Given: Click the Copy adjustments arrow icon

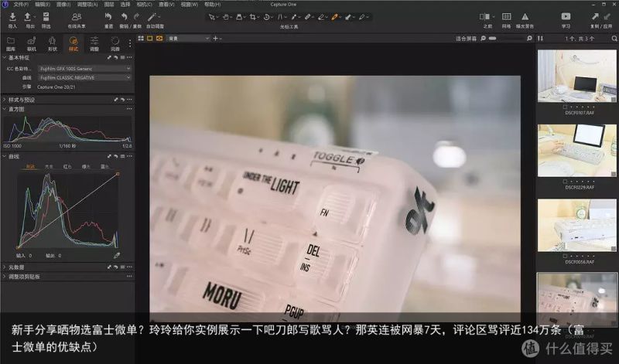Looking at the screenshot, I should point(595,16).
